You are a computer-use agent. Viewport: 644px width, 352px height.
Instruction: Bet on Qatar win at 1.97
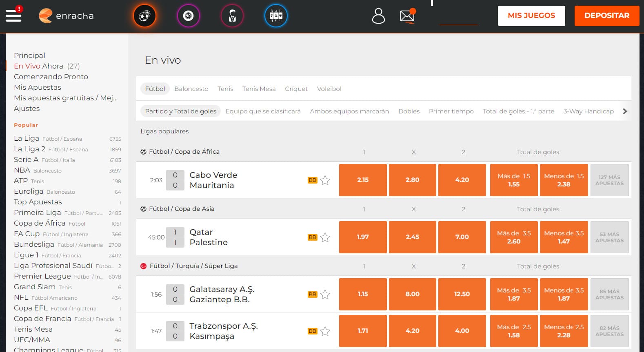tap(363, 237)
